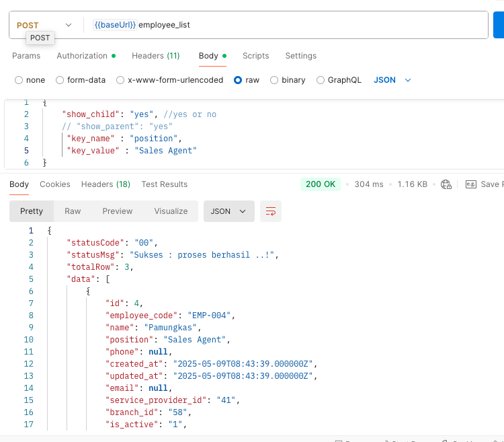
Task: Pick the GraphQL body radio button
Action: click(321, 80)
